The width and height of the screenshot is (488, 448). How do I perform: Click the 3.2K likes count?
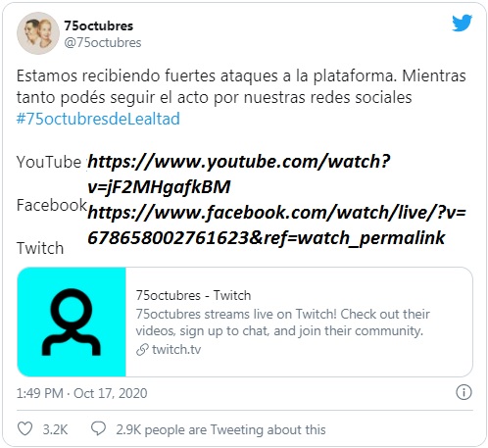coord(55,429)
